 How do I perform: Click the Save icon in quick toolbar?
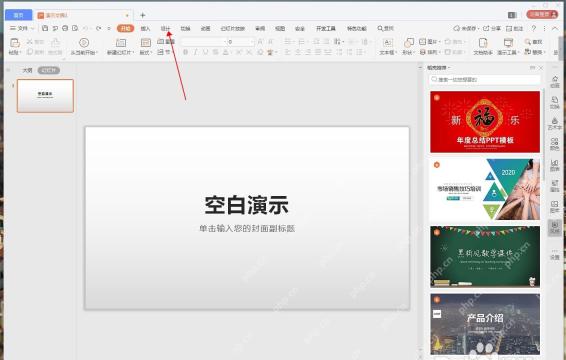point(45,28)
